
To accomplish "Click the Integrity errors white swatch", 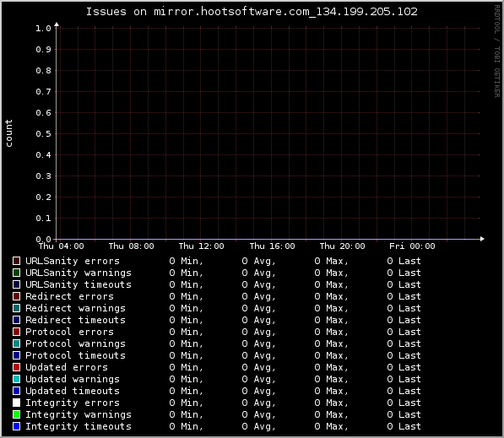I will click(x=16, y=403).
